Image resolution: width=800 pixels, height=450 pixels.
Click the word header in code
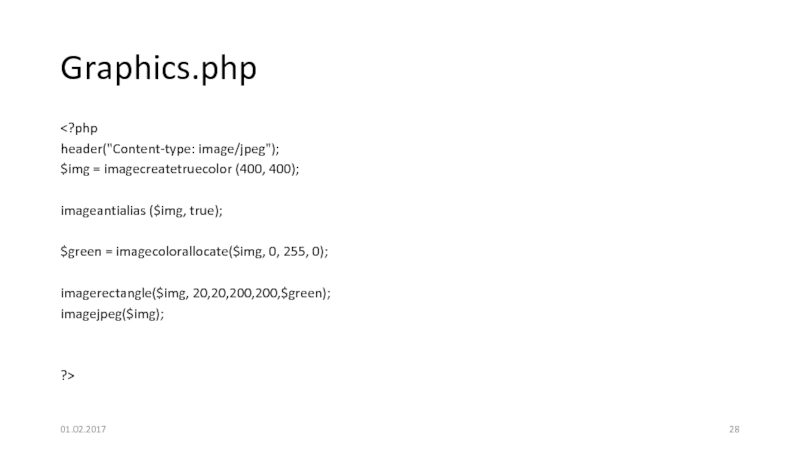pos(82,149)
